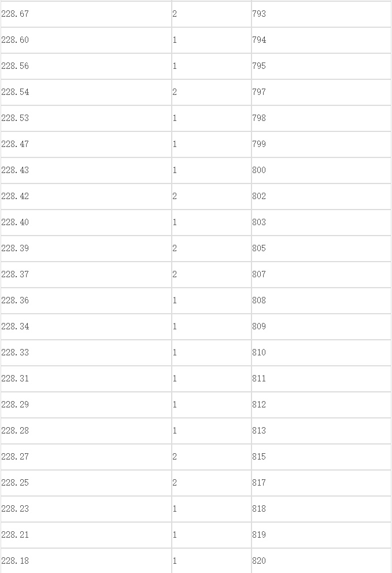Click the rank value 798
The height and width of the screenshot is (573, 392).
pos(321,119)
